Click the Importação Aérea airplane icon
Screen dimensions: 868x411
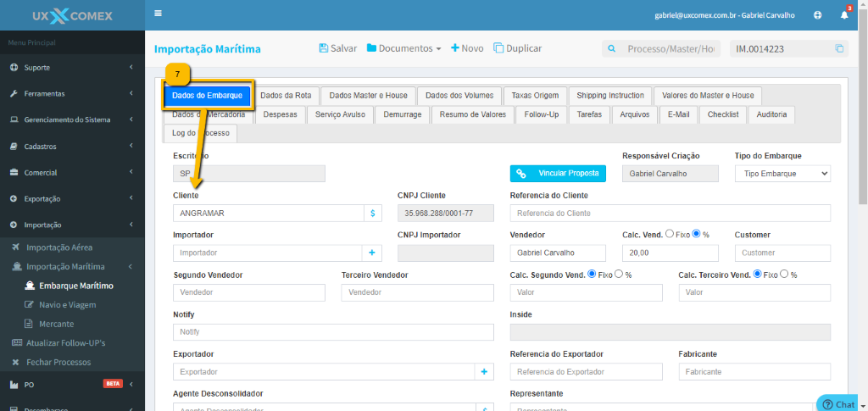pyautogui.click(x=16, y=247)
